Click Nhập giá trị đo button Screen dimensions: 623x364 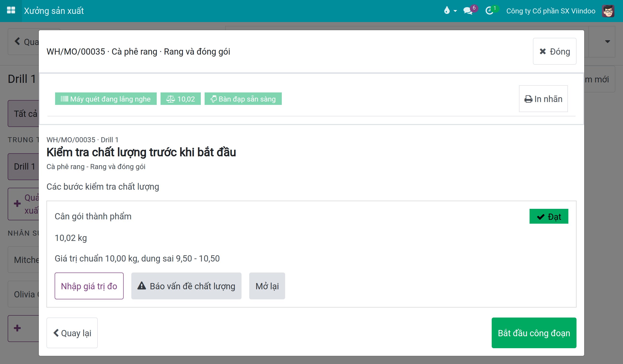click(x=89, y=286)
